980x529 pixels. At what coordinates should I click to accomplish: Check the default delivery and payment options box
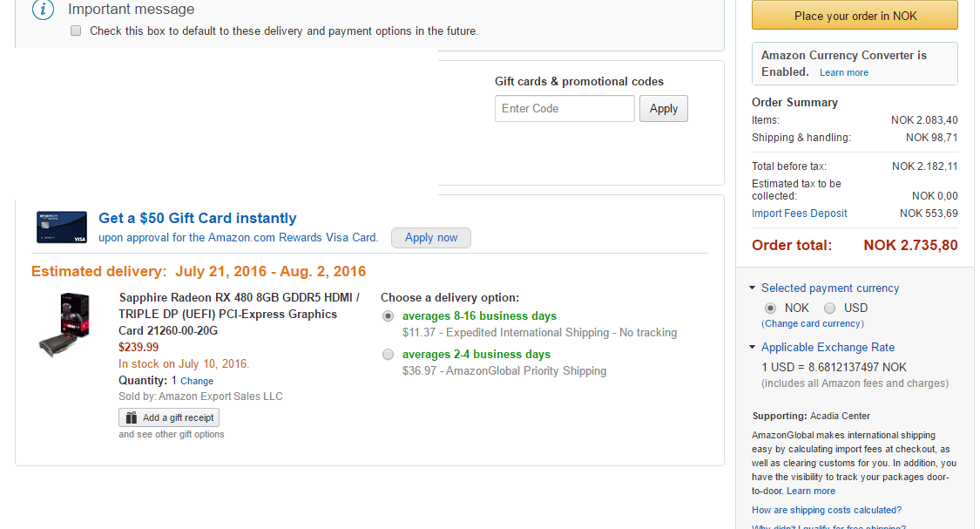(x=76, y=31)
